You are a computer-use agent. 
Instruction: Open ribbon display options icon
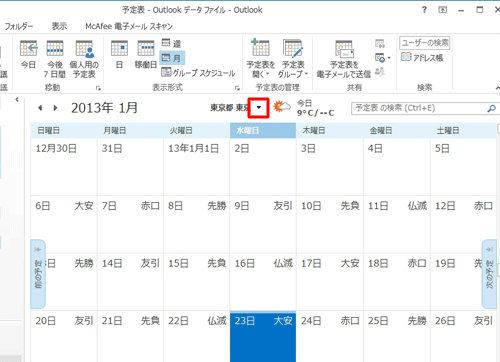click(443, 10)
